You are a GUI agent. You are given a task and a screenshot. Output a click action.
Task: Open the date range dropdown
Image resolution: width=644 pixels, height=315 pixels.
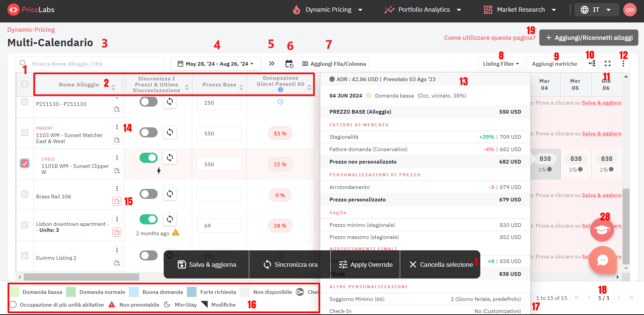point(216,64)
